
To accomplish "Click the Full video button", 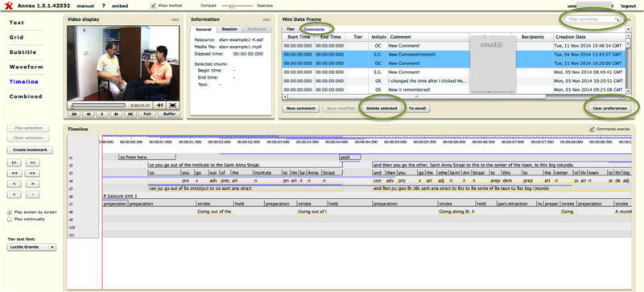I will click(x=147, y=114).
